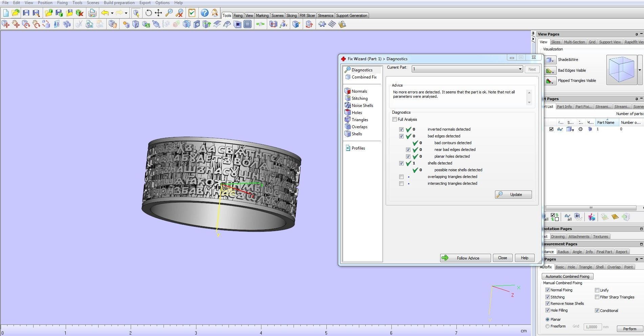Screen dimensions: 644x336
Task: Open Profiles page in Fix Wizard
Action: coord(358,148)
